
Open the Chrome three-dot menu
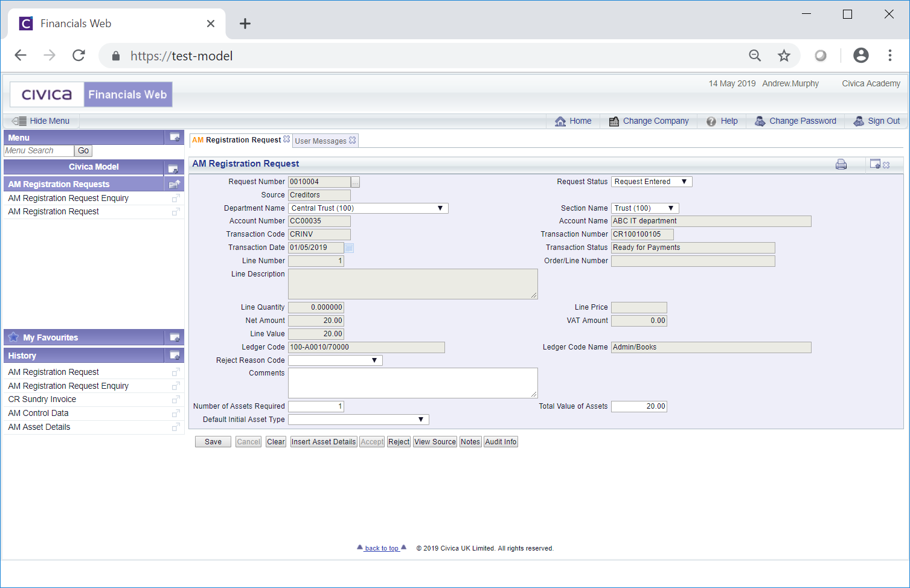pos(890,56)
